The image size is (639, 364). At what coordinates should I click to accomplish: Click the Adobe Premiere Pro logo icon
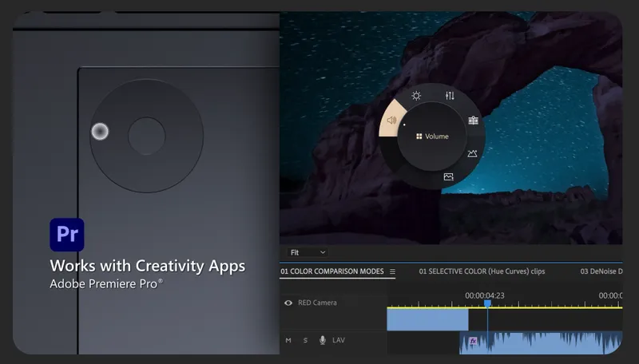point(67,235)
